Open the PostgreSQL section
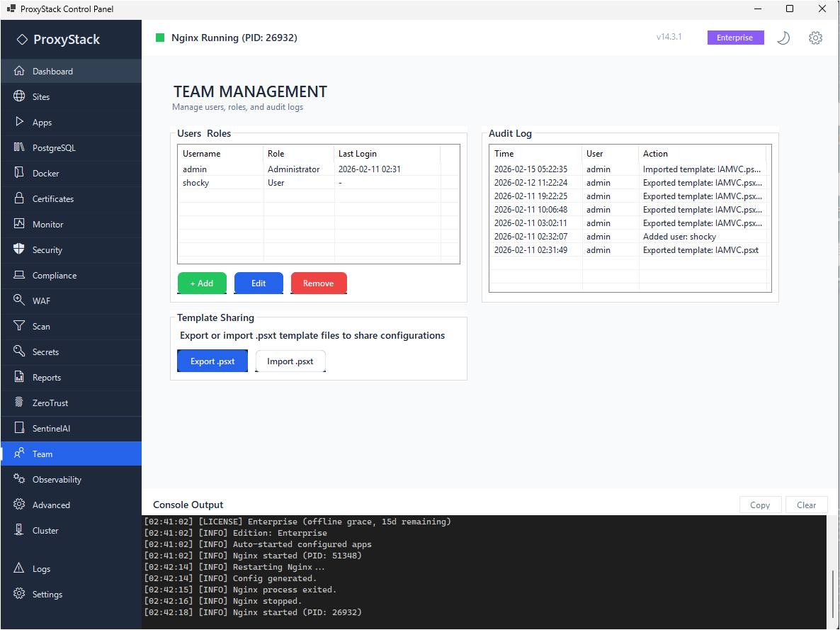The image size is (840, 630). click(x=72, y=147)
